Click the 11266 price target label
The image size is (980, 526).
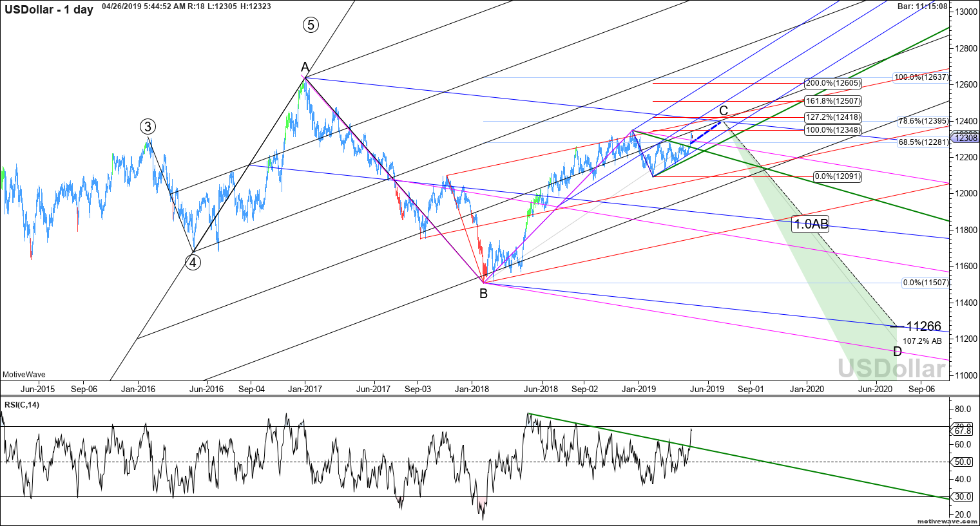pyautogui.click(x=923, y=326)
